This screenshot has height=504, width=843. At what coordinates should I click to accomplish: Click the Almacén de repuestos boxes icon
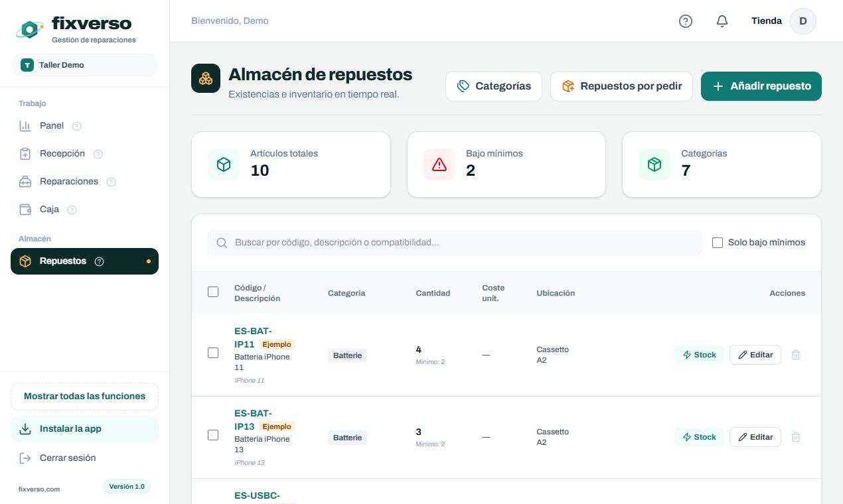(206, 78)
